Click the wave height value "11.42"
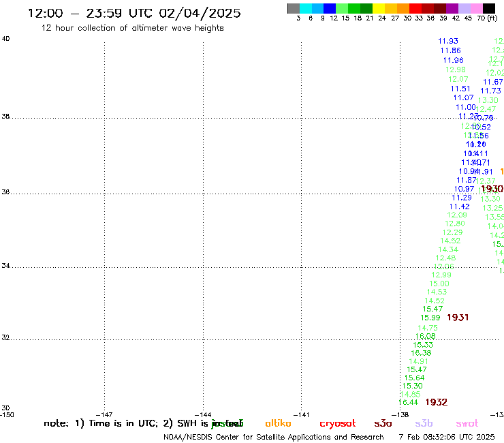 point(460,207)
